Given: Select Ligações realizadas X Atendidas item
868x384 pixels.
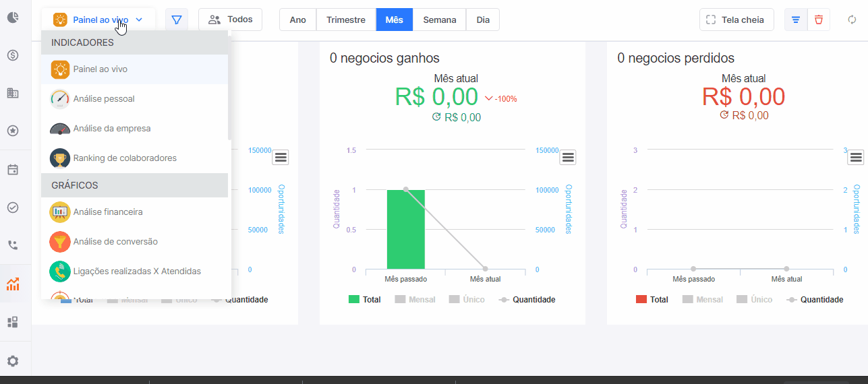Looking at the screenshot, I should coord(135,271).
